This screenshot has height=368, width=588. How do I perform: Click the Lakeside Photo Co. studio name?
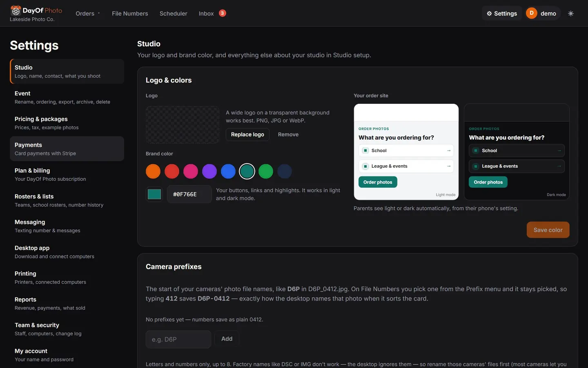pos(32,20)
